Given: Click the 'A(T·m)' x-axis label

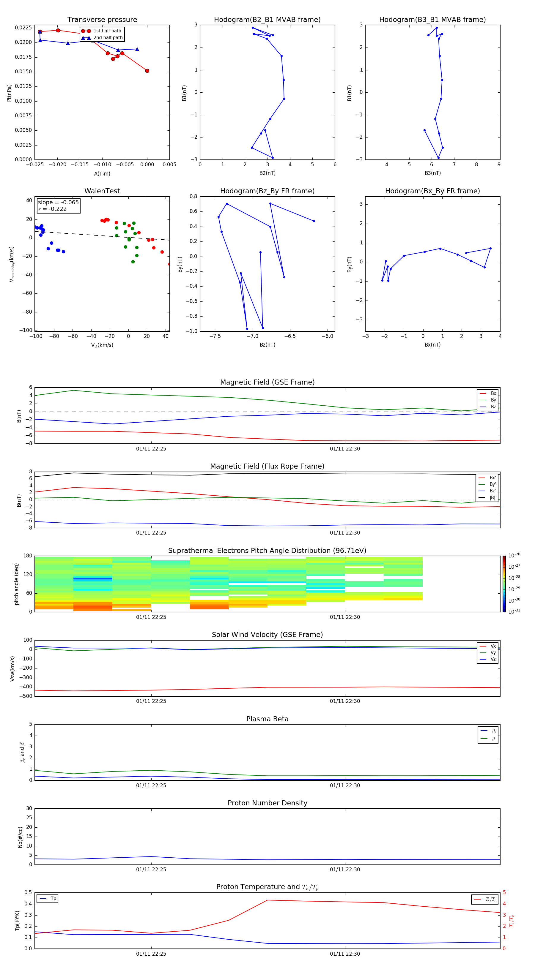Looking at the screenshot, I should 102,173.
